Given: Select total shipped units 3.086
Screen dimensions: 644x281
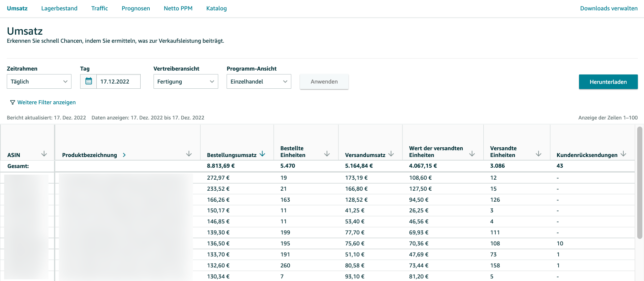Looking at the screenshot, I should tap(498, 166).
